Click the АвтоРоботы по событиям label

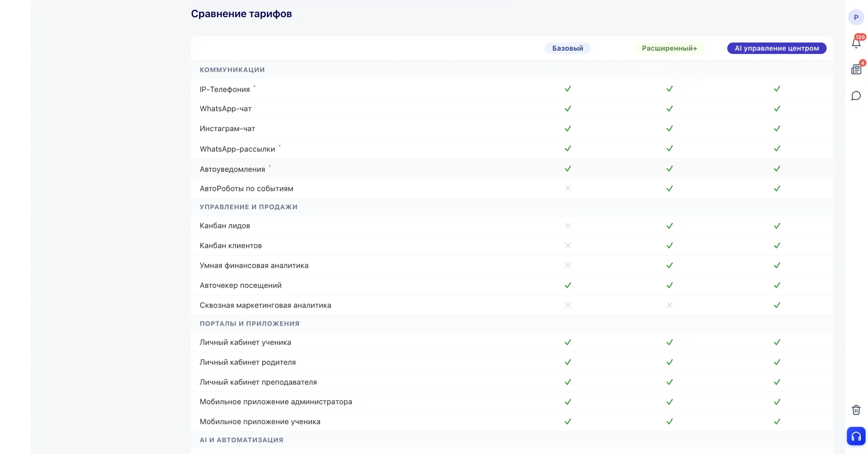point(246,189)
